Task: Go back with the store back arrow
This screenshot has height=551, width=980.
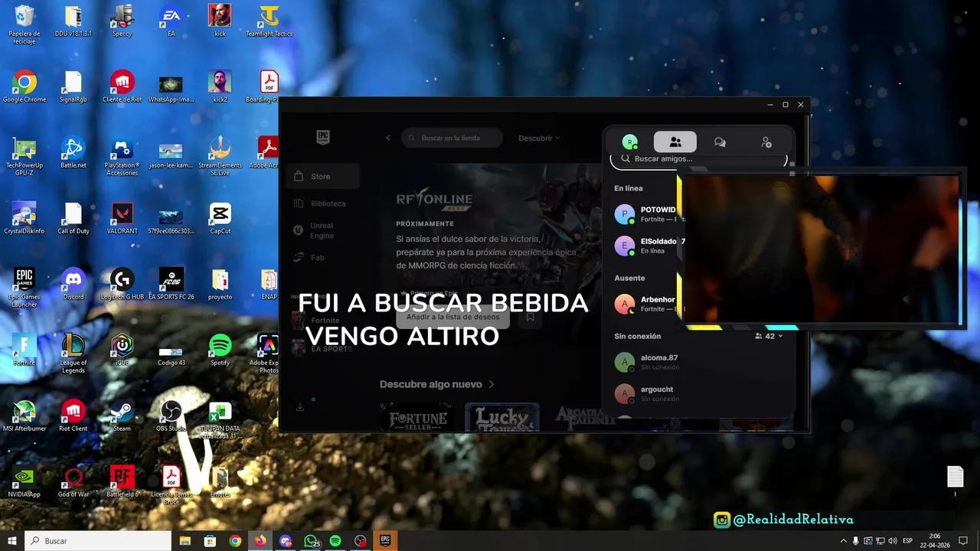Action: point(388,138)
